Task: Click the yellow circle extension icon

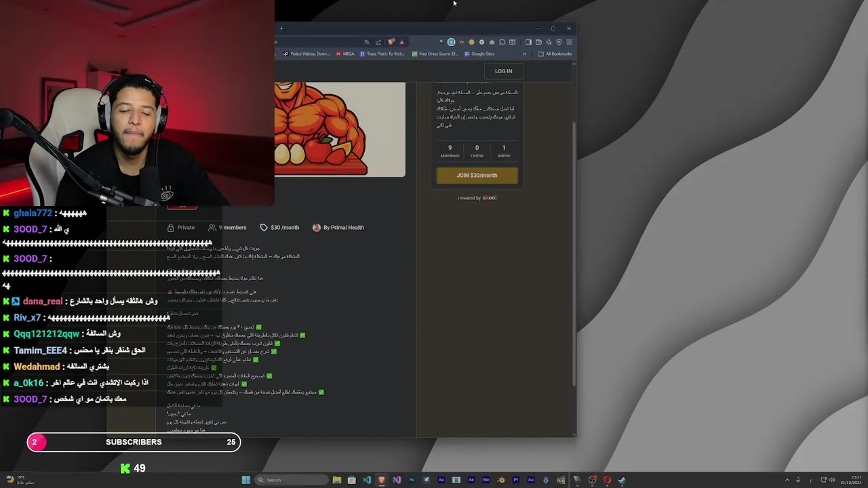Action: 471,42
